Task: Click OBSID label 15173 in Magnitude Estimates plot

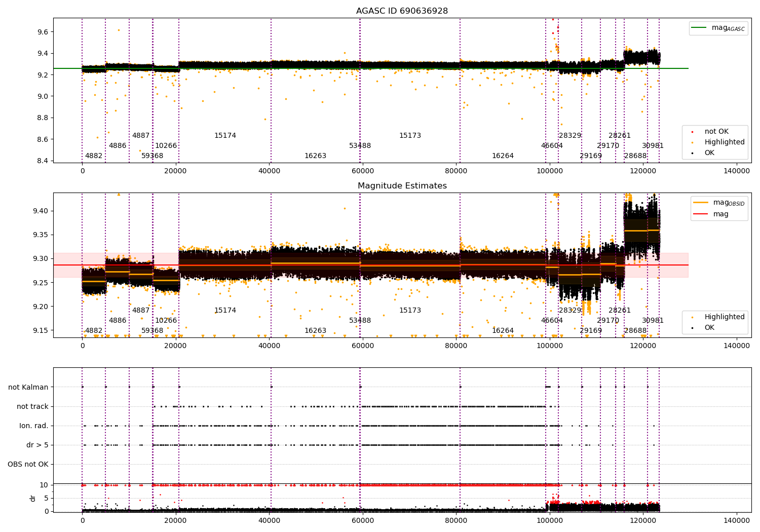Action: (x=410, y=310)
